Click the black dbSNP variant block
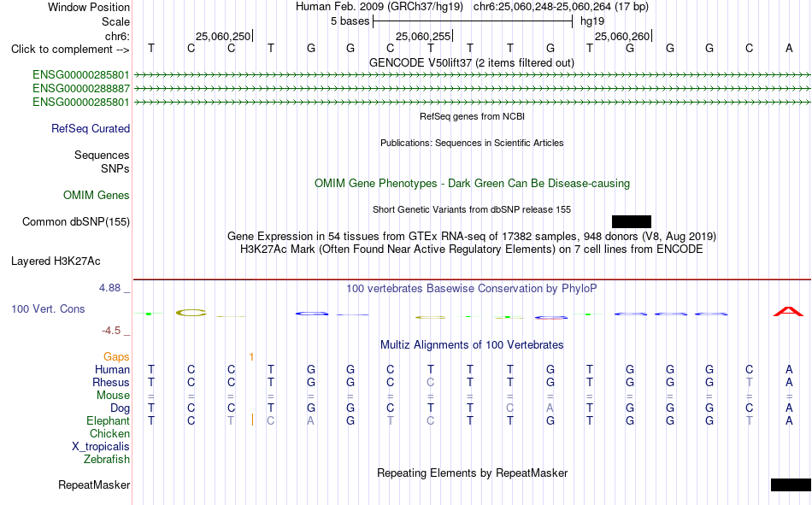 click(632, 221)
